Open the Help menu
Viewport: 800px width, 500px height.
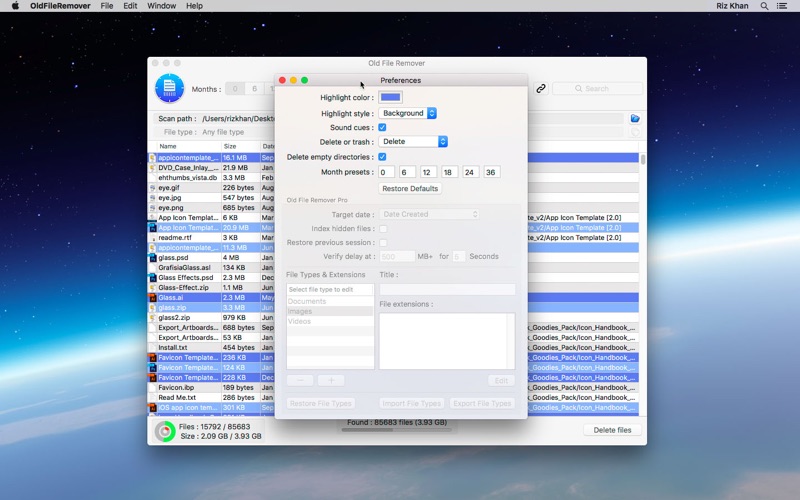tap(194, 6)
